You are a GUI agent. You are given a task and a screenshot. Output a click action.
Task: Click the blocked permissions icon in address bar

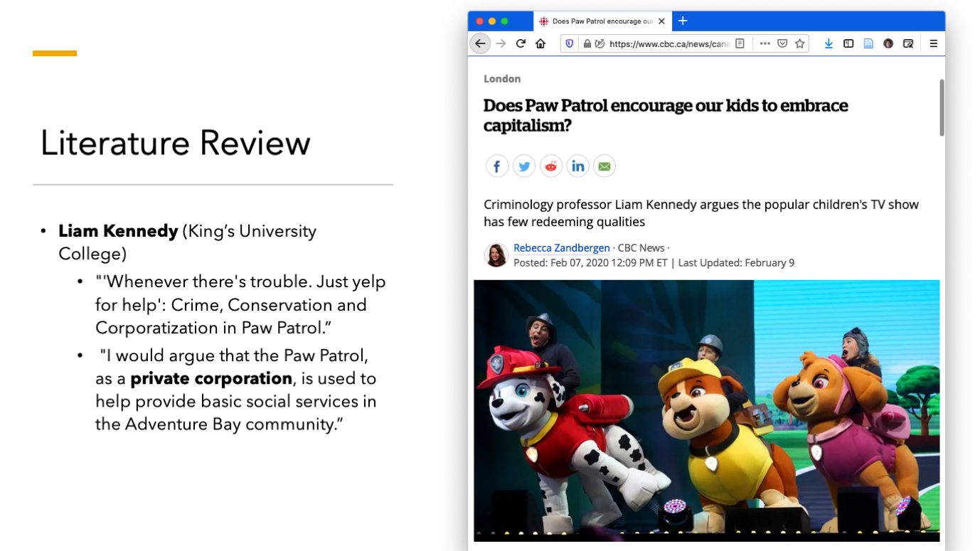tap(600, 43)
